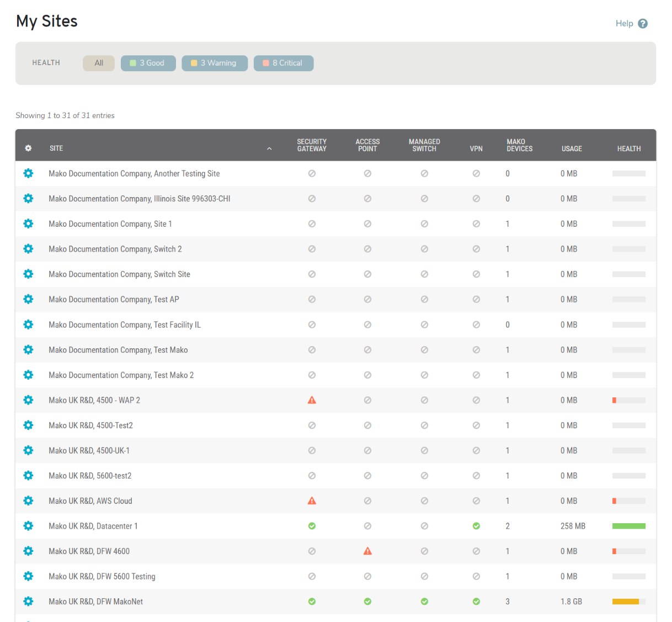Open the Mako UK R&D, Datacenter 1 site
The image size is (672, 622).
tap(93, 526)
